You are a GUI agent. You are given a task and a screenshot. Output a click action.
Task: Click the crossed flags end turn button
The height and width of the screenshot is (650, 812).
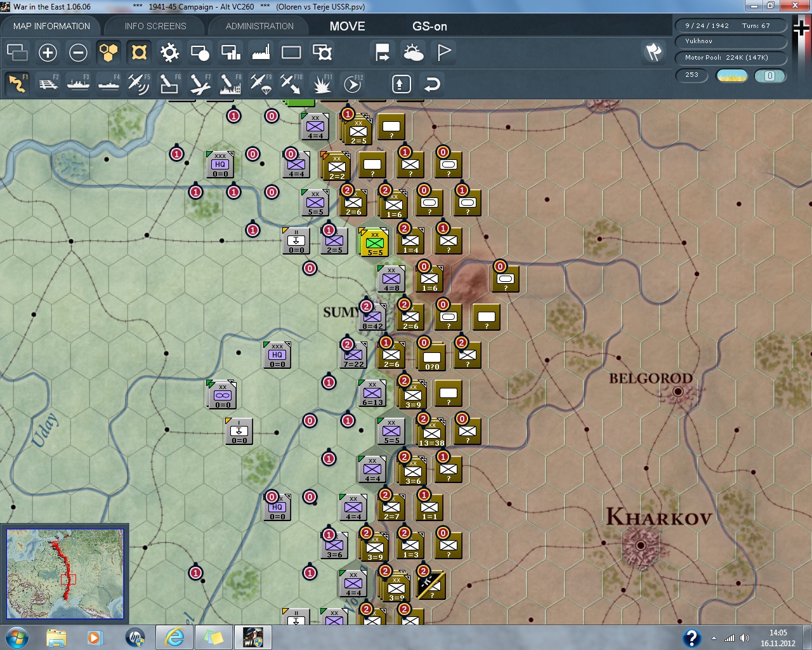tap(653, 52)
